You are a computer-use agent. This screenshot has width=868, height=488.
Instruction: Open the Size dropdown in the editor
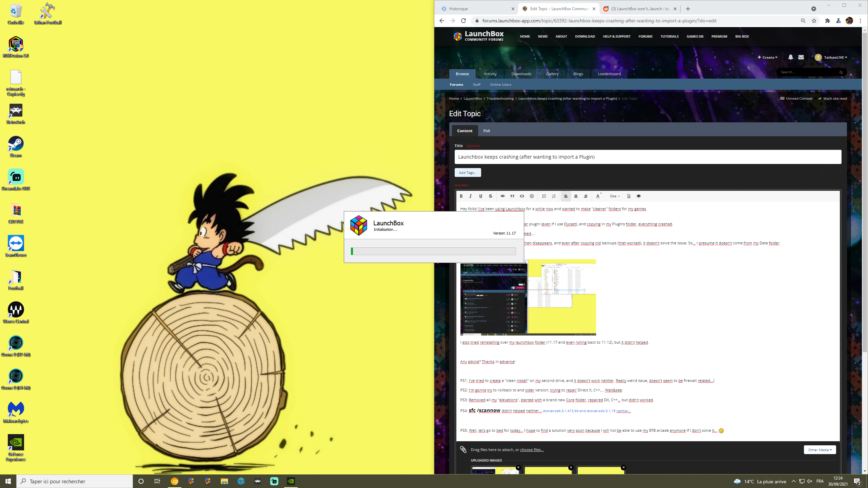(x=615, y=196)
